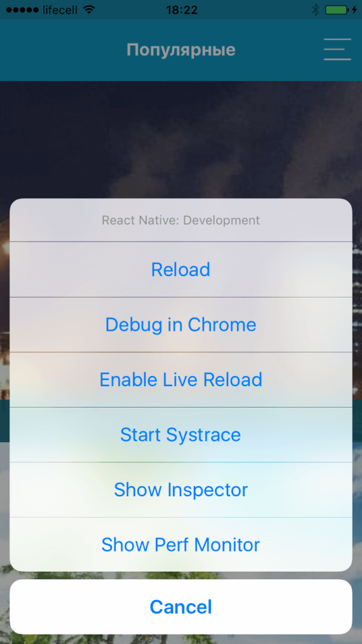
Task: Tap the Bluetooth status icon
Action: (315, 10)
